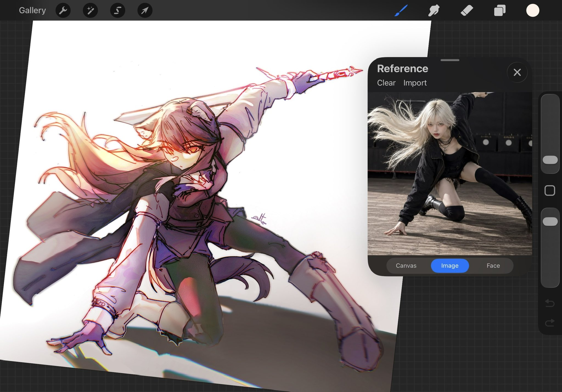Activate the Transform arrow tool

click(145, 10)
